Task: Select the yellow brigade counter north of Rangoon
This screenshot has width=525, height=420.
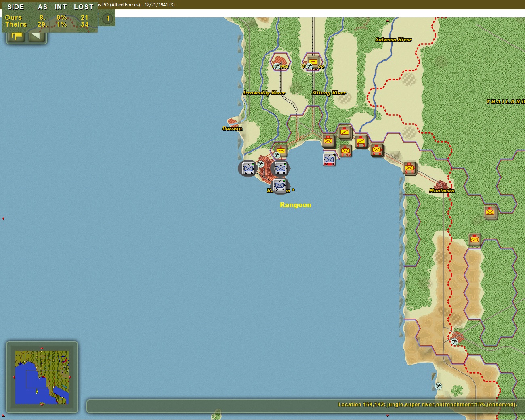Action: (281, 151)
